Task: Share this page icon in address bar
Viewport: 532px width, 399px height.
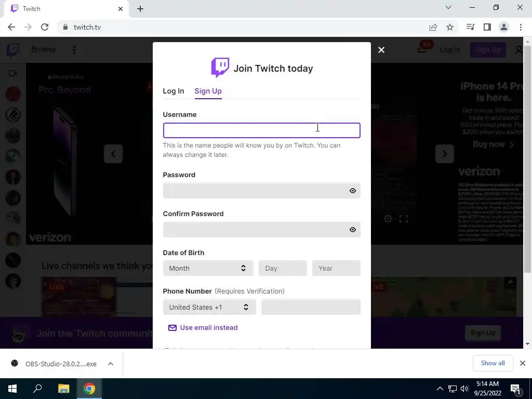Action: click(433, 27)
